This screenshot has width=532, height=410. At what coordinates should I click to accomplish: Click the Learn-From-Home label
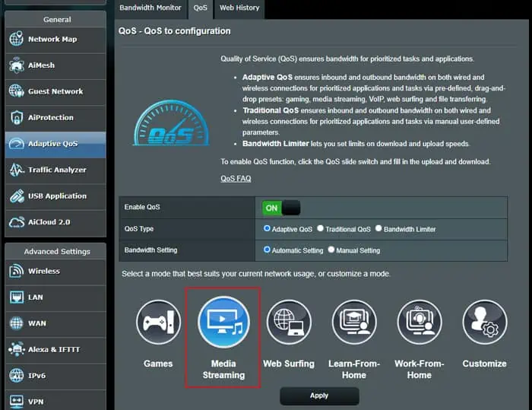pyautogui.click(x=354, y=369)
